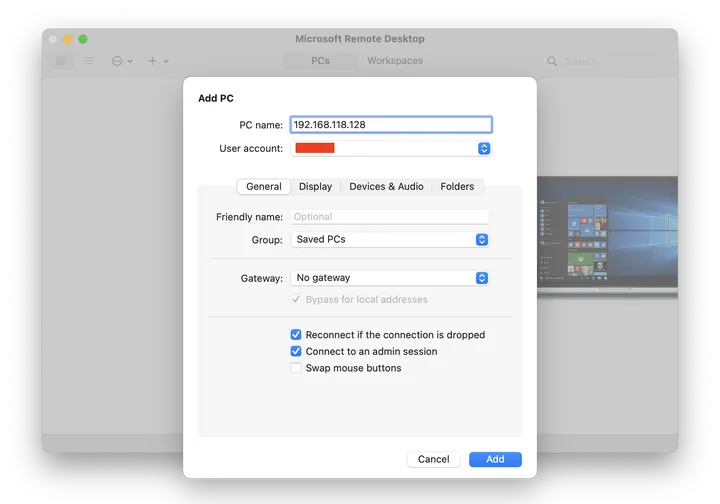Screen dimensions: 720x504
Task: Click the plus add icon
Action: 152,61
